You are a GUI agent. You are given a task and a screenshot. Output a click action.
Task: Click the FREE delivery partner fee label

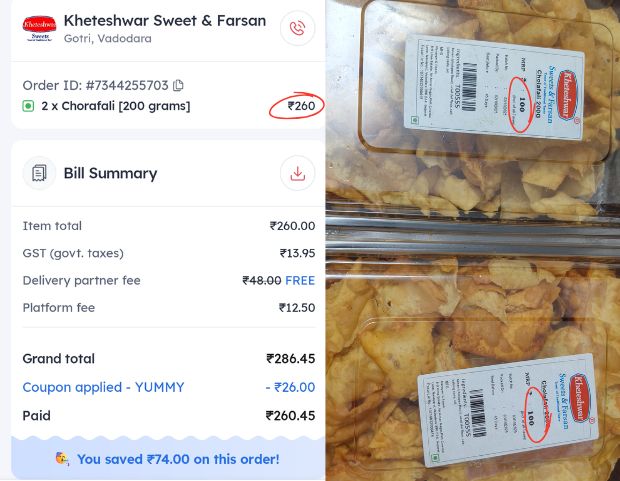(x=300, y=280)
